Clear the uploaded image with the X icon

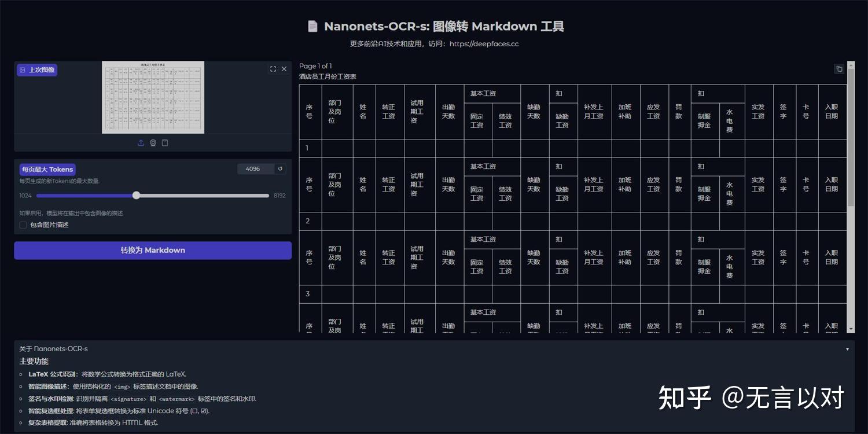[284, 68]
